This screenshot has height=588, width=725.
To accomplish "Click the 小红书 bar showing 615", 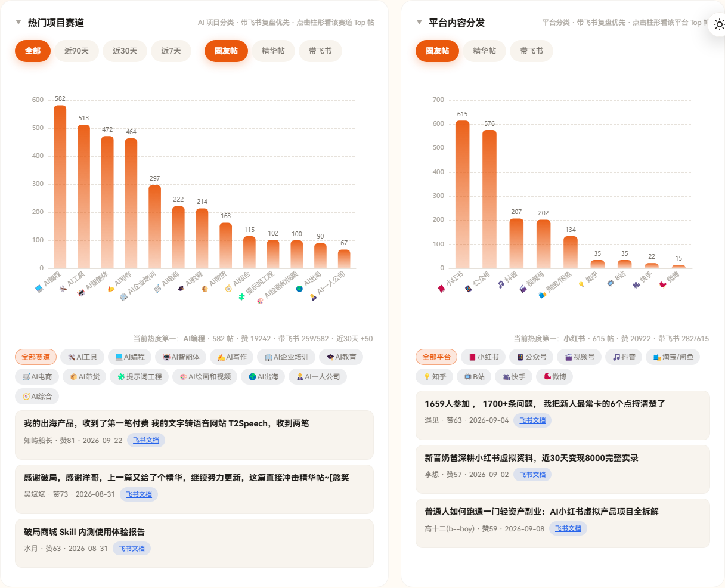I will (x=463, y=194).
